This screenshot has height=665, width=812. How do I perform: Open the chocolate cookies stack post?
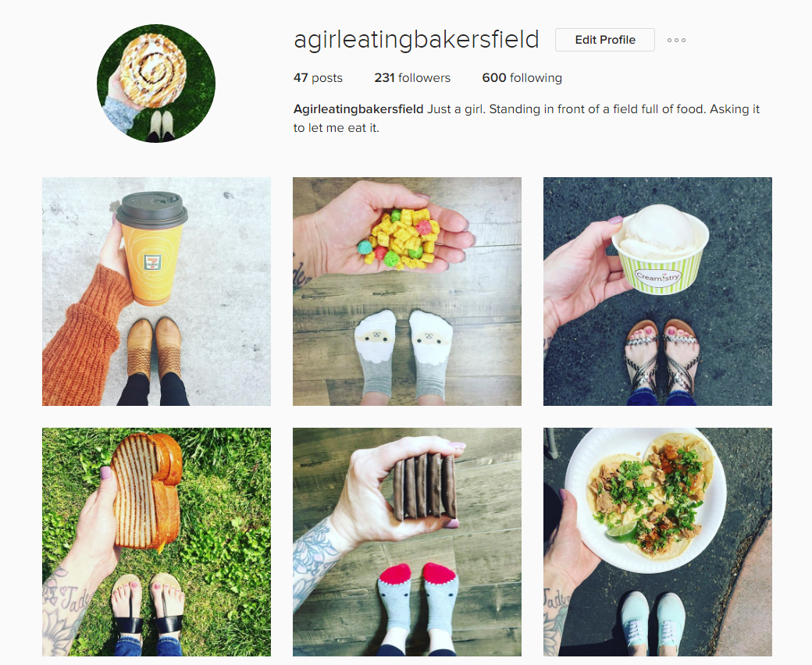coord(407,542)
